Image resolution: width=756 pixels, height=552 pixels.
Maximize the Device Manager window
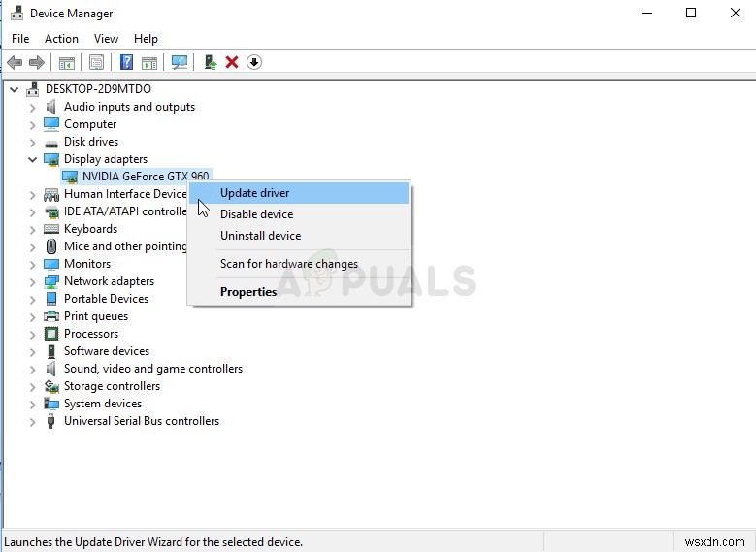tap(691, 13)
